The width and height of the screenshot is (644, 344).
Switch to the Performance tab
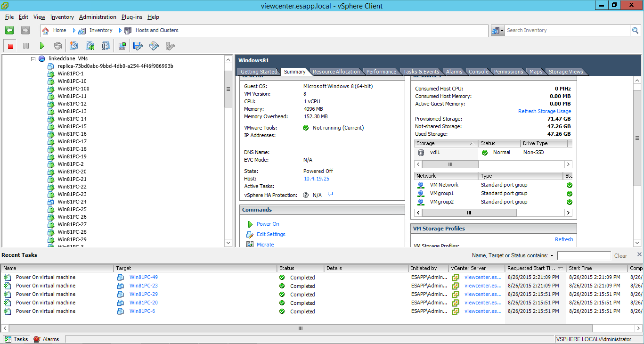coord(381,72)
